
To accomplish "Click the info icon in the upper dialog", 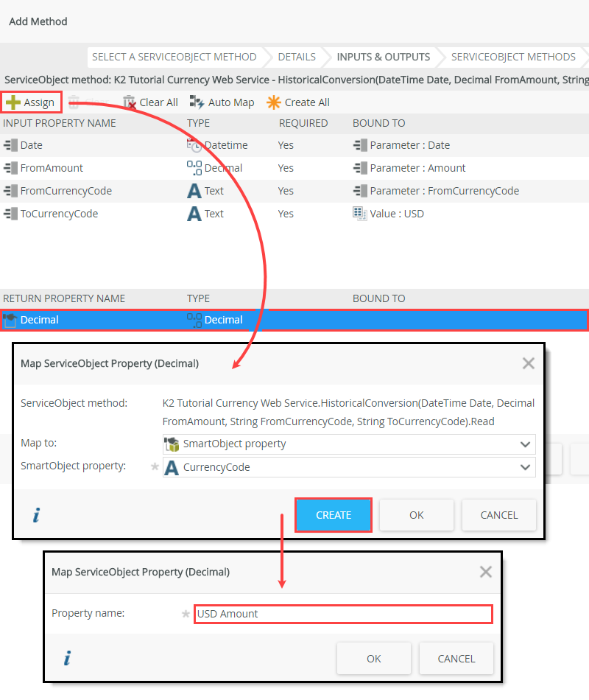I will tap(36, 515).
